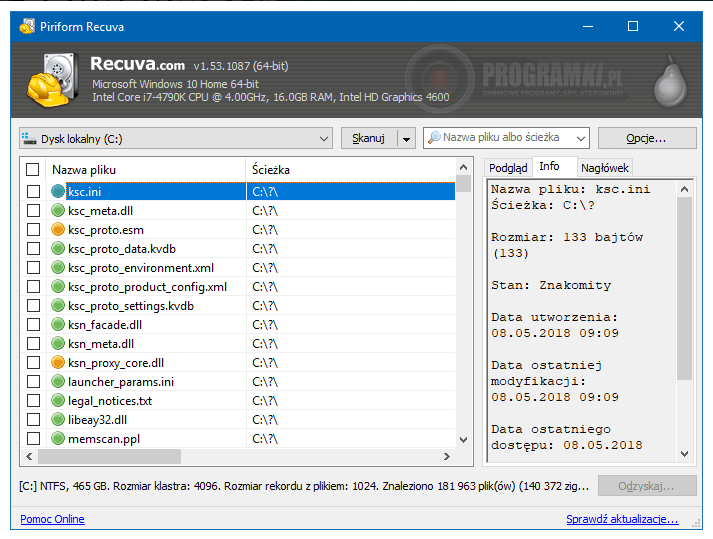Expand the file name filter dropdown arrow
Viewport: 713px width, 539px height.
(581, 138)
